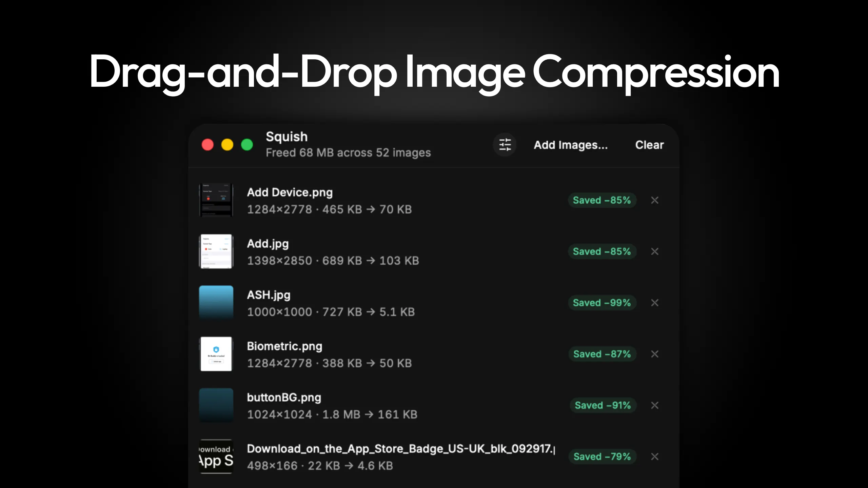Minimize Squish with the yellow button
The height and width of the screenshot is (488, 868).
[x=227, y=145]
